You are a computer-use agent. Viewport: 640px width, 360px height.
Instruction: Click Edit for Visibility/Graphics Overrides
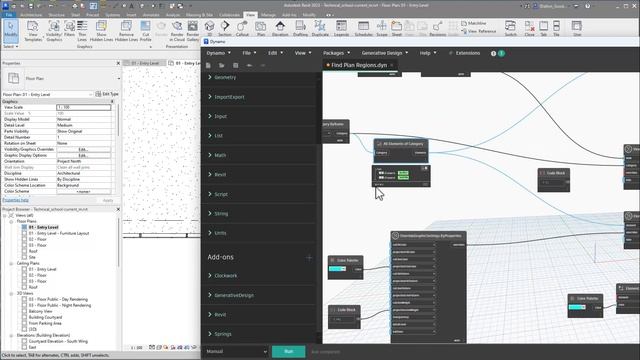pyautogui.click(x=84, y=149)
